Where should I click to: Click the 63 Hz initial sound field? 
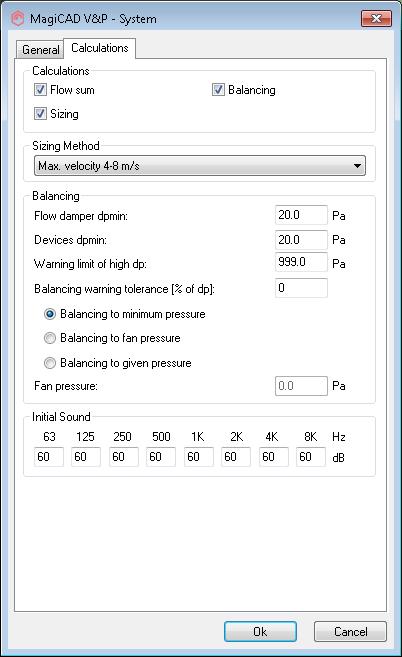(x=49, y=457)
